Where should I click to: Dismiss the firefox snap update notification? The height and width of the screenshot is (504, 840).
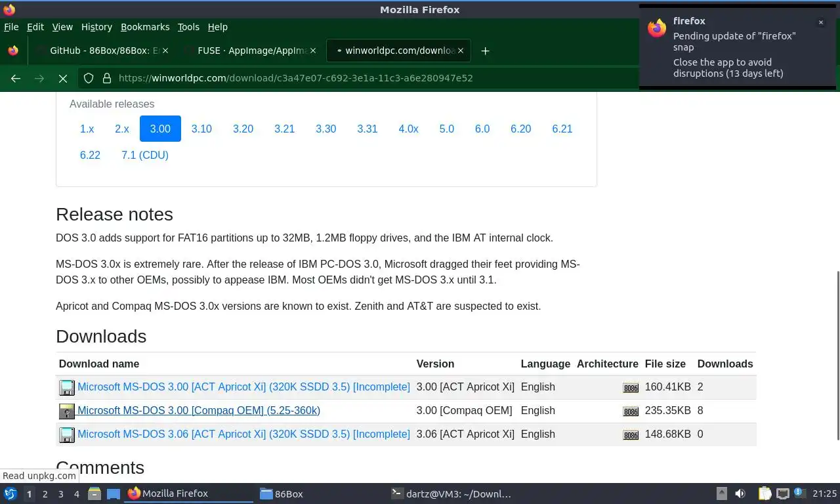click(820, 22)
